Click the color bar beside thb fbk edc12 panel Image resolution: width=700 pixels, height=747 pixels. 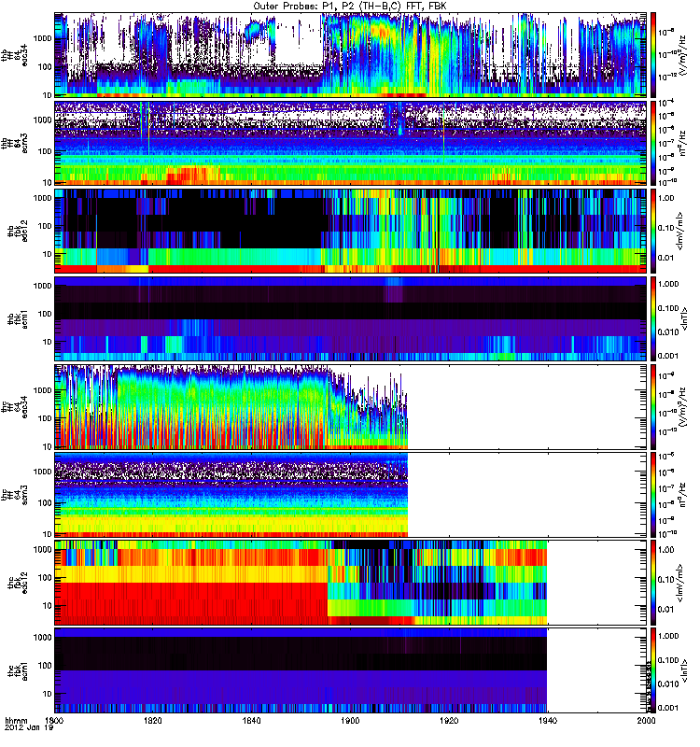pyautogui.click(x=653, y=231)
